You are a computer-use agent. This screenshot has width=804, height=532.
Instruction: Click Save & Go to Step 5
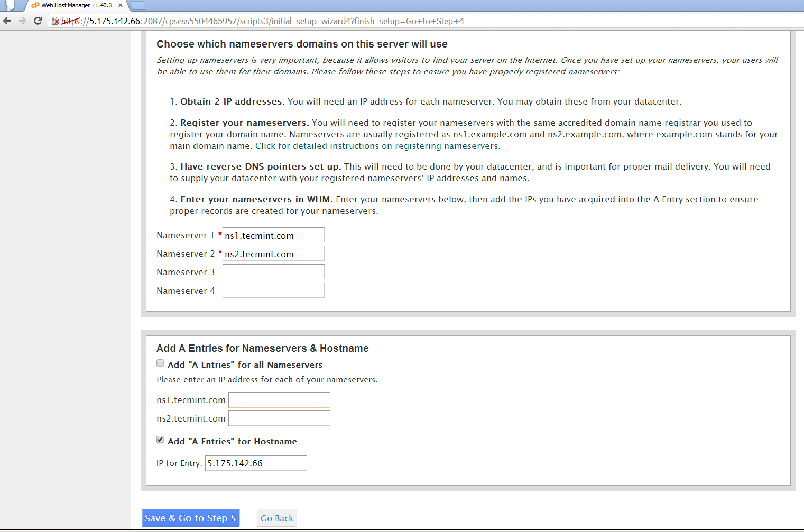pos(190,518)
